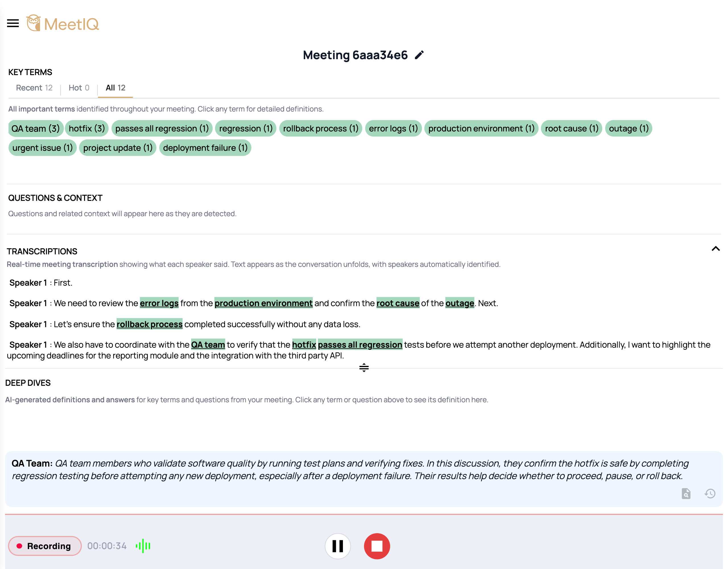This screenshot has height=569, width=728.
Task: Click the 'QA team' transcript link
Action: click(208, 345)
